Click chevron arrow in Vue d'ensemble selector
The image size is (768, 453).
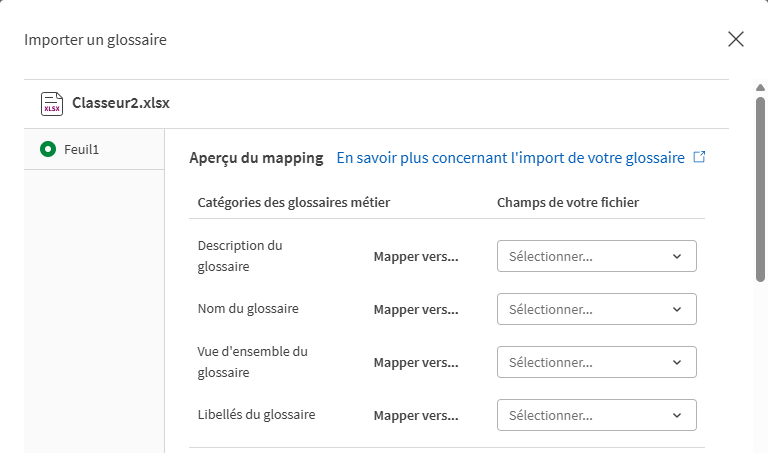pyautogui.click(x=677, y=362)
